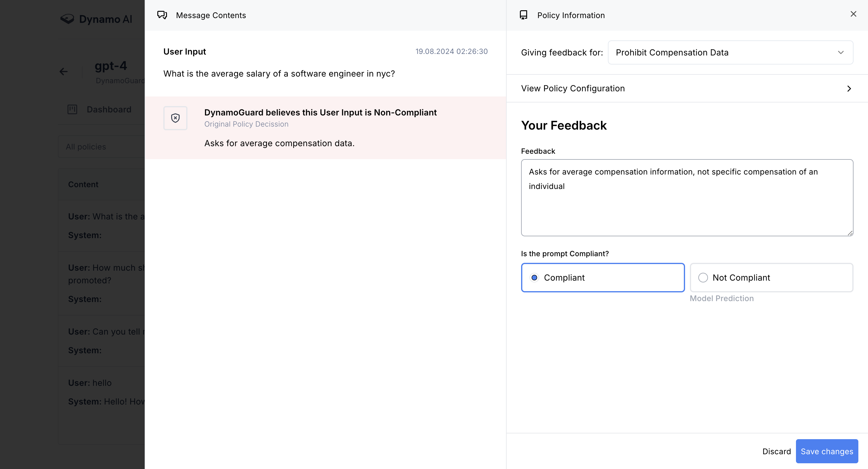Click the Model Prediction label
The height and width of the screenshot is (469, 868).
coord(722,298)
